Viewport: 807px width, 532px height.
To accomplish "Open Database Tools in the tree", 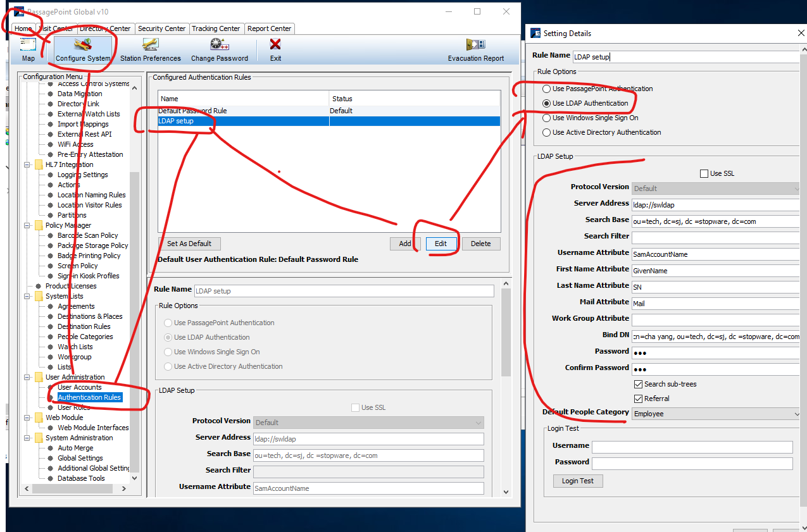I will click(81, 478).
